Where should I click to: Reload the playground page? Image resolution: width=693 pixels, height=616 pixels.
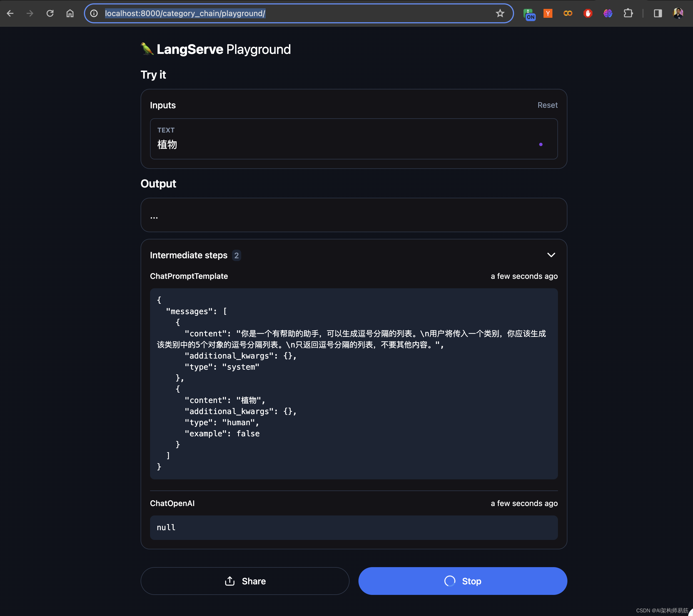50,13
